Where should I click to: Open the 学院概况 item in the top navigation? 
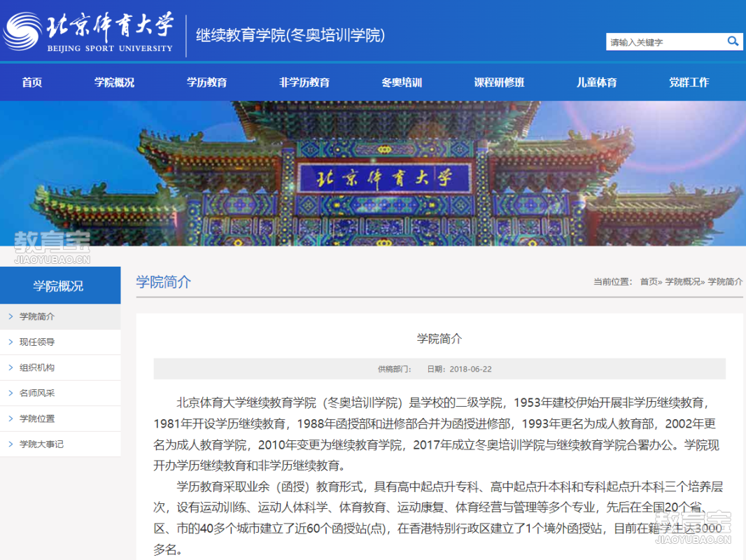pyautogui.click(x=114, y=83)
